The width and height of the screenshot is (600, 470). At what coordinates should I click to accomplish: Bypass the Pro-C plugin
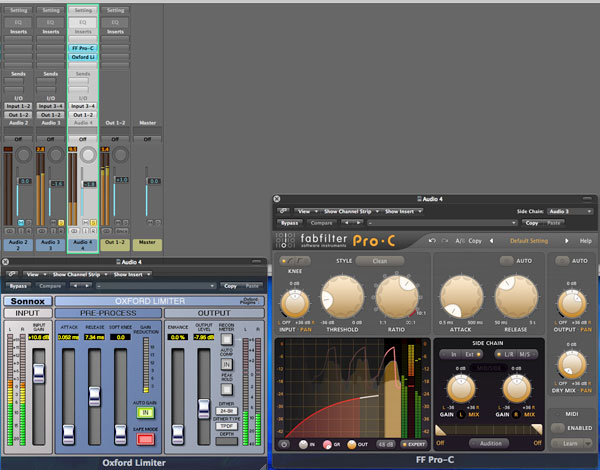pyautogui.click(x=289, y=223)
